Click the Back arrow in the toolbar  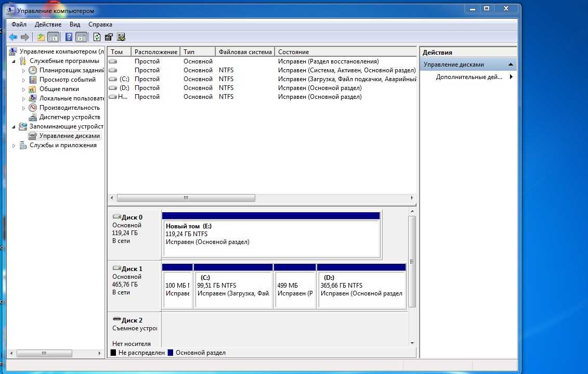tap(13, 37)
